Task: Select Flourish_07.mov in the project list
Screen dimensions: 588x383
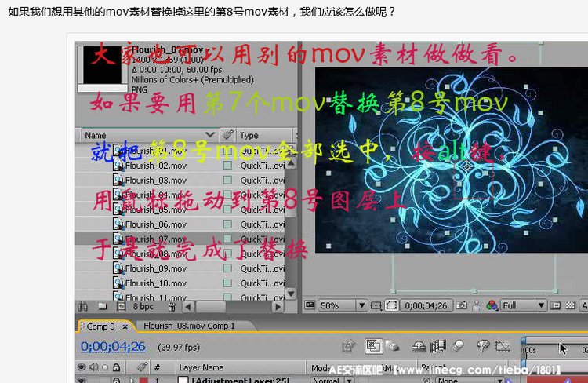Action: [x=155, y=239]
